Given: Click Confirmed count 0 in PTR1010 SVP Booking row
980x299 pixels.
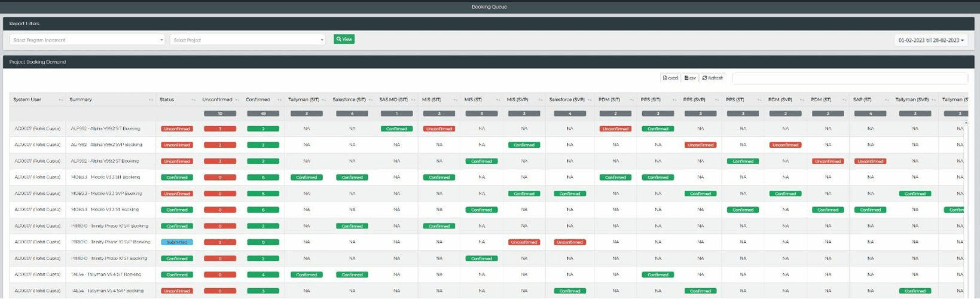Looking at the screenshot, I should [262, 242].
